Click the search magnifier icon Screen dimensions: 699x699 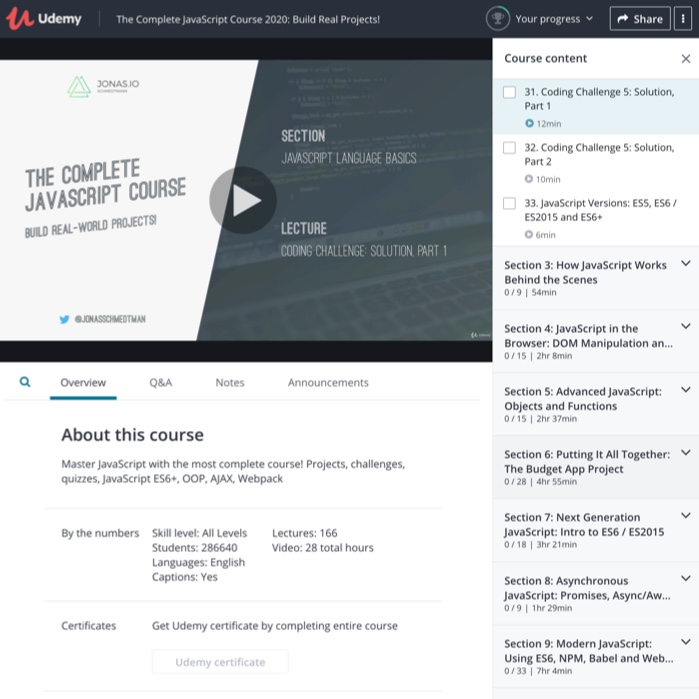25,382
